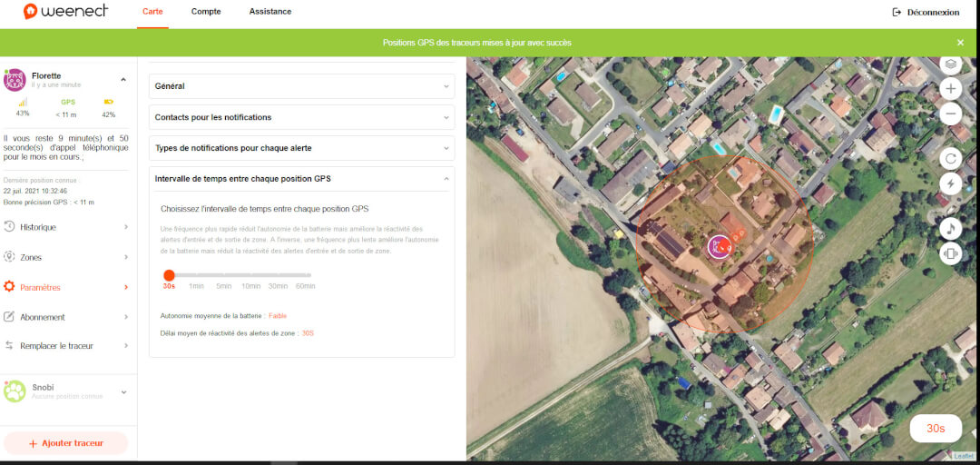Viewport: 980px width, 465px height.
Task: Ring the tracker with the music note
Action: click(x=950, y=228)
